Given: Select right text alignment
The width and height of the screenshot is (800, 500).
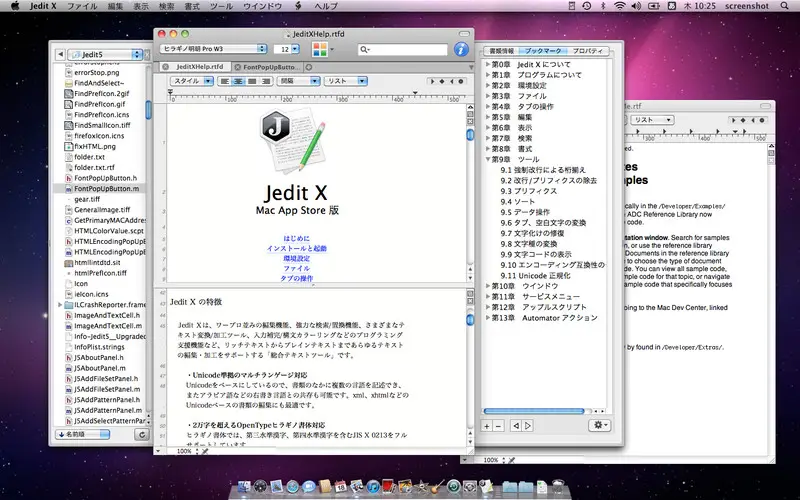Looking at the screenshot, I should tap(265, 81).
